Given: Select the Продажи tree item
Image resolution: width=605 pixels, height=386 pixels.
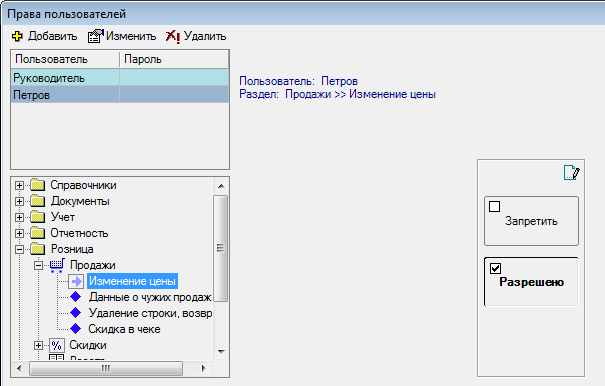Looking at the screenshot, I should [93, 265].
